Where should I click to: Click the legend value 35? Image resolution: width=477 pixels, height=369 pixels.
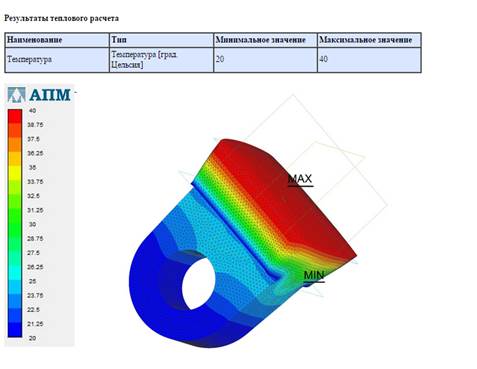pos(32,167)
